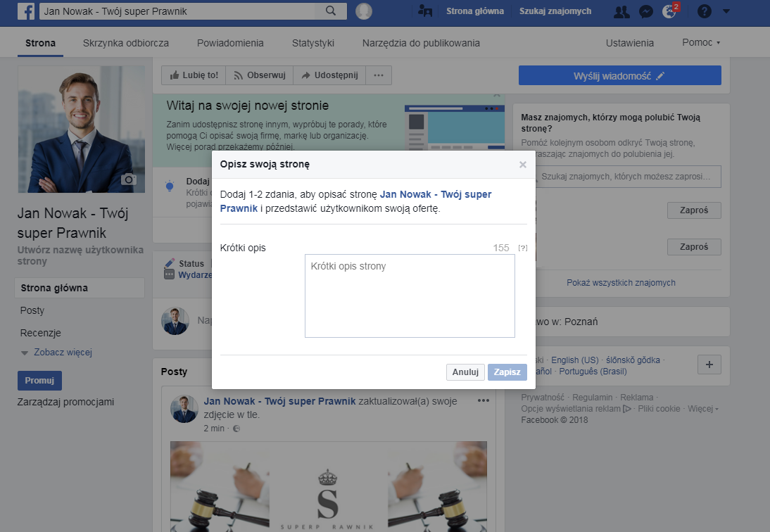The width and height of the screenshot is (770, 532).
Task: Open Narzędzia do publikowania tab
Action: (421, 43)
